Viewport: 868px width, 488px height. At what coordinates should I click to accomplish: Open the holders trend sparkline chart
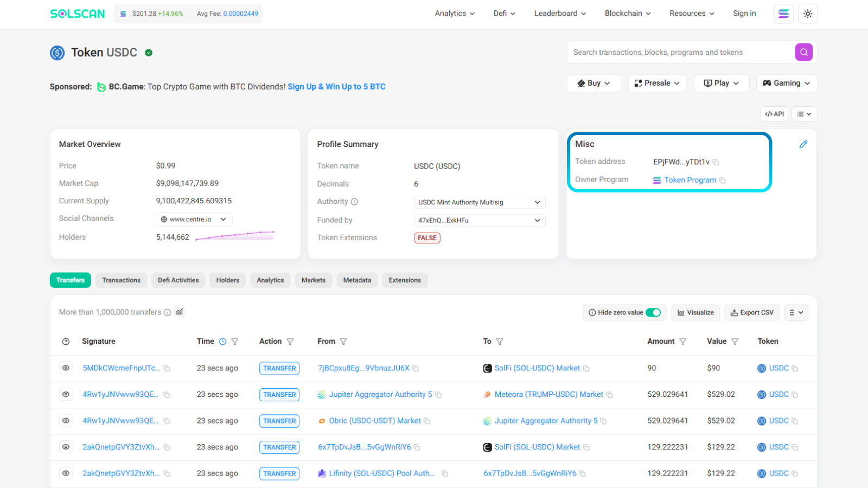coord(235,235)
